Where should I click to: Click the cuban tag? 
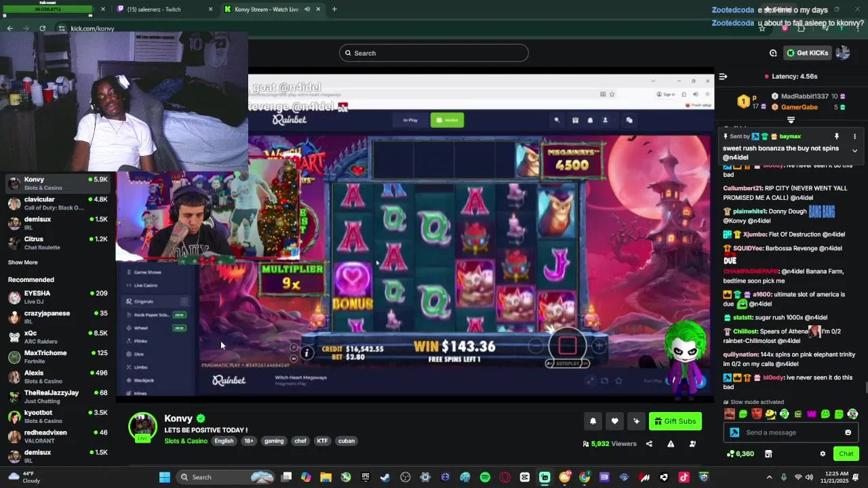(x=347, y=441)
